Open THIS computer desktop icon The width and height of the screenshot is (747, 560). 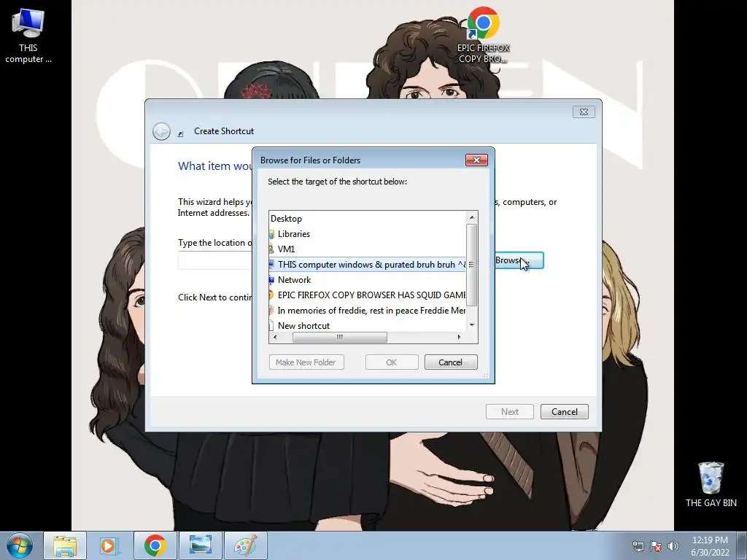pos(28,36)
